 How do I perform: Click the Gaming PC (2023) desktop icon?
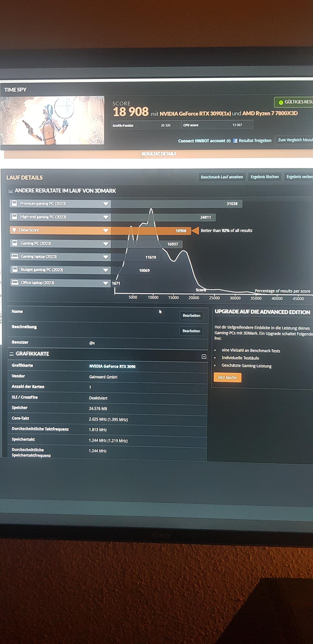pos(14,243)
